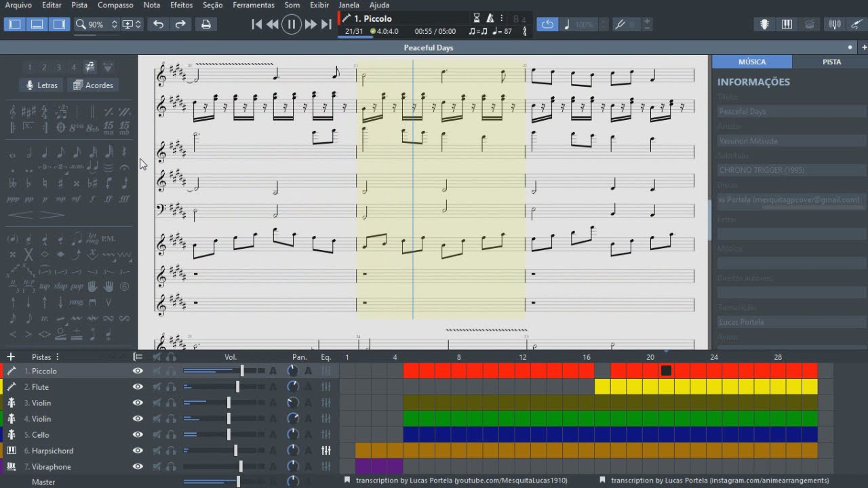Click the print icon
Viewport: 868px width, 488px height.
206,24
